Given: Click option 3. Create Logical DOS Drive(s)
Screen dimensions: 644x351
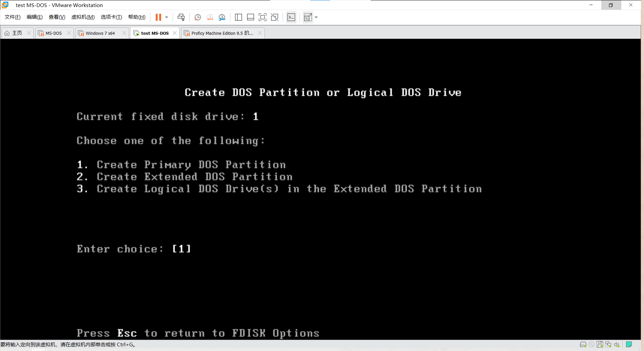Looking at the screenshot, I should click(x=279, y=189).
